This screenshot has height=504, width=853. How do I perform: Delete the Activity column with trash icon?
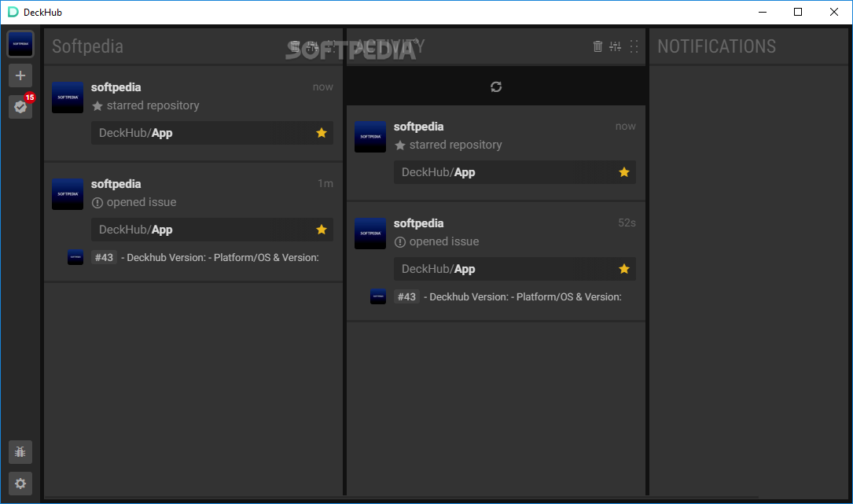(597, 46)
